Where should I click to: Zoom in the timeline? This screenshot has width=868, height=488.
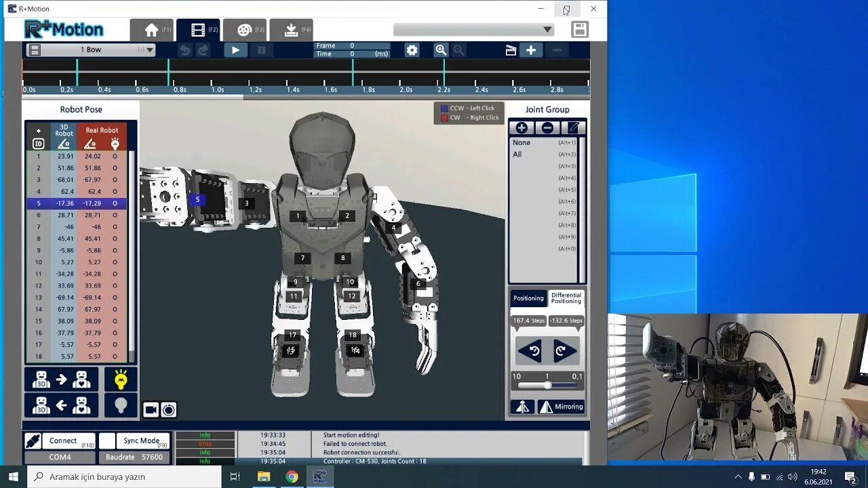[x=441, y=49]
